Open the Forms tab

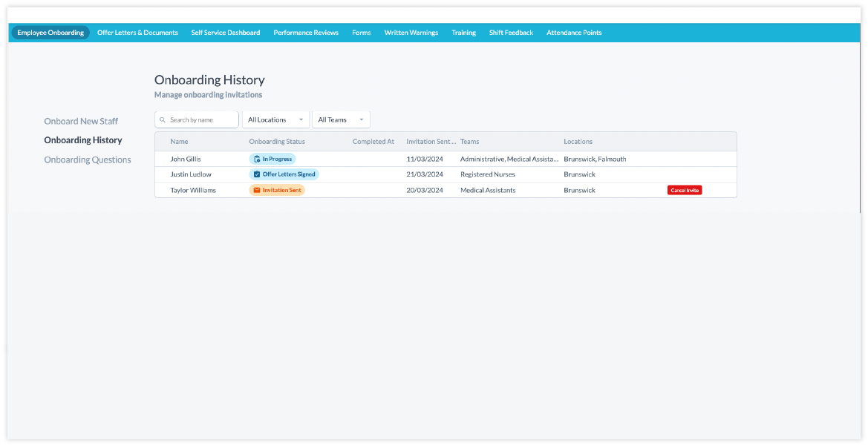tap(361, 33)
